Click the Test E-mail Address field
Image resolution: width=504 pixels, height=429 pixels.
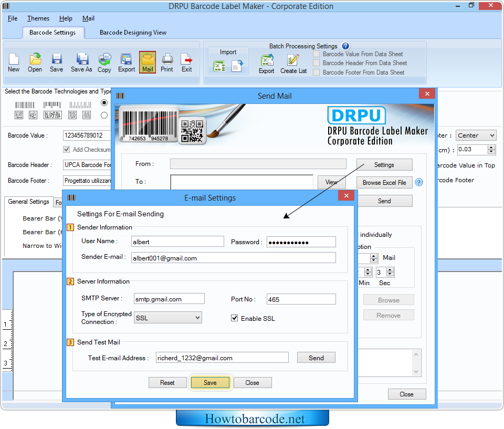(222, 358)
